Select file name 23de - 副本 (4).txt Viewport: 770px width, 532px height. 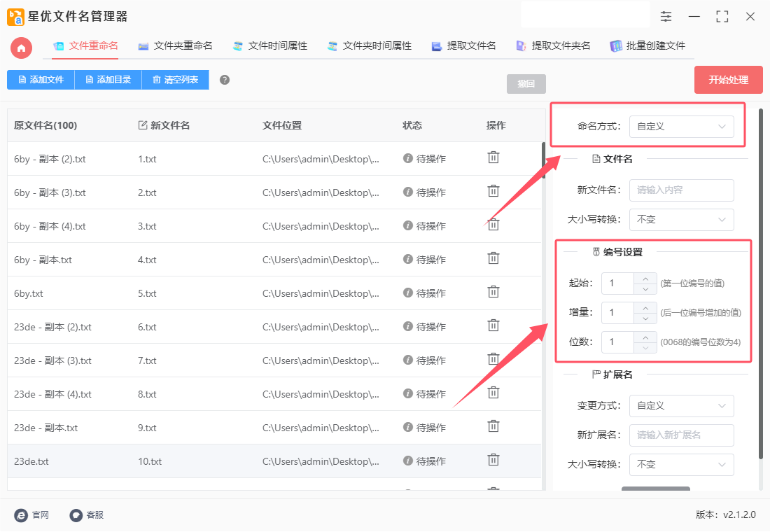tap(52, 395)
